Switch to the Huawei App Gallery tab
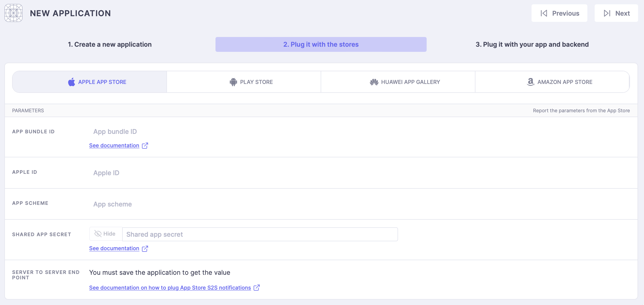 (x=398, y=82)
